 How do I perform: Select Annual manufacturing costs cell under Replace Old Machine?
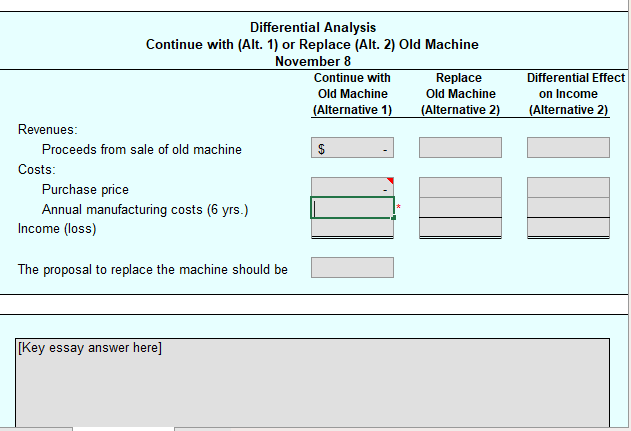coord(460,207)
